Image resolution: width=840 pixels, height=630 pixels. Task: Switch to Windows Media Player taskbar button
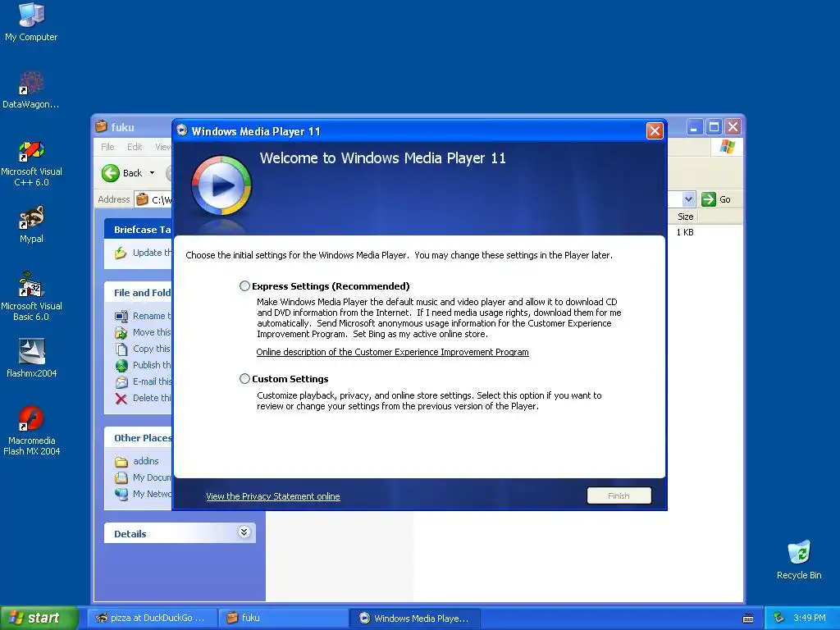tap(415, 618)
